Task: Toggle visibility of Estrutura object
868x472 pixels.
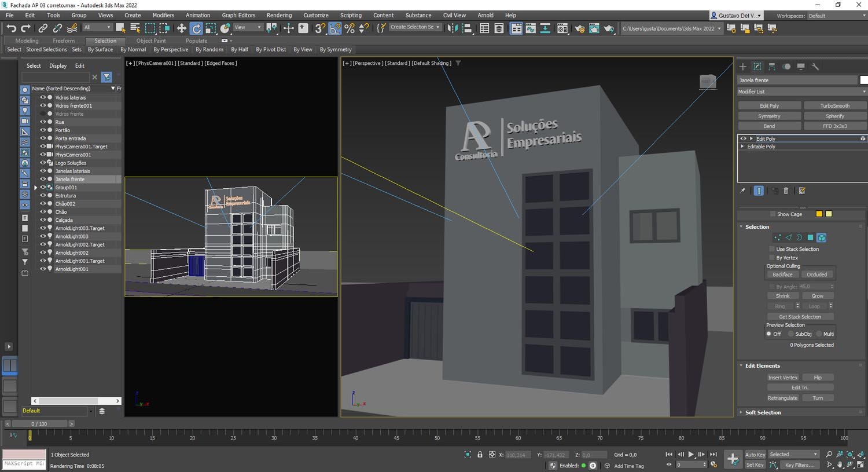Action: pos(42,196)
